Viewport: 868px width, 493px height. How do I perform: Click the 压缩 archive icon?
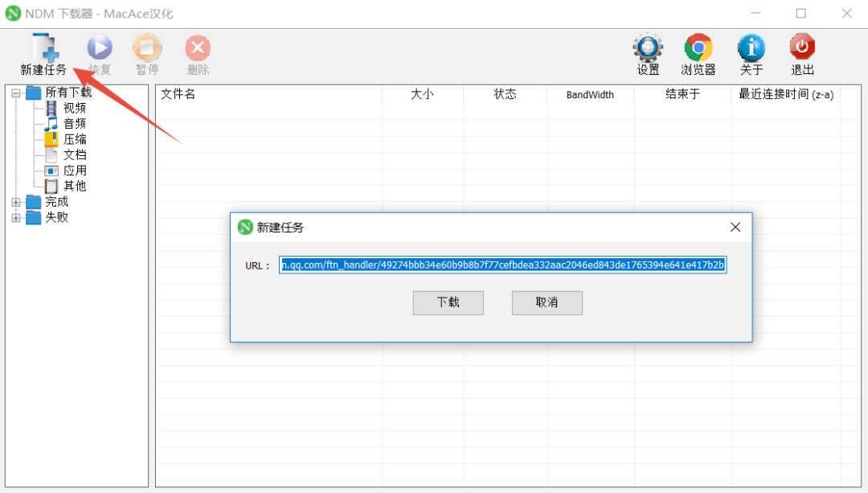[x=51, y=139]
